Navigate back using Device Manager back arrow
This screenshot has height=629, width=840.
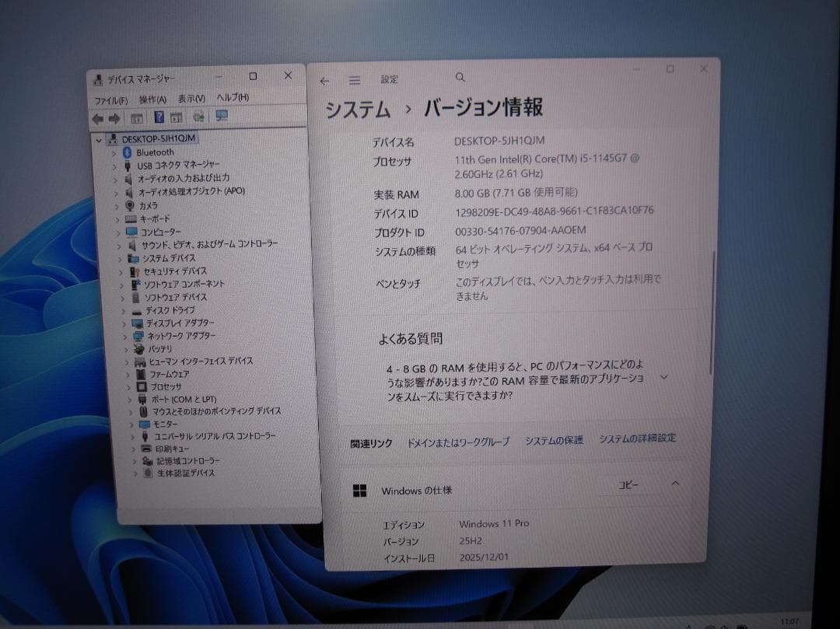98,117
